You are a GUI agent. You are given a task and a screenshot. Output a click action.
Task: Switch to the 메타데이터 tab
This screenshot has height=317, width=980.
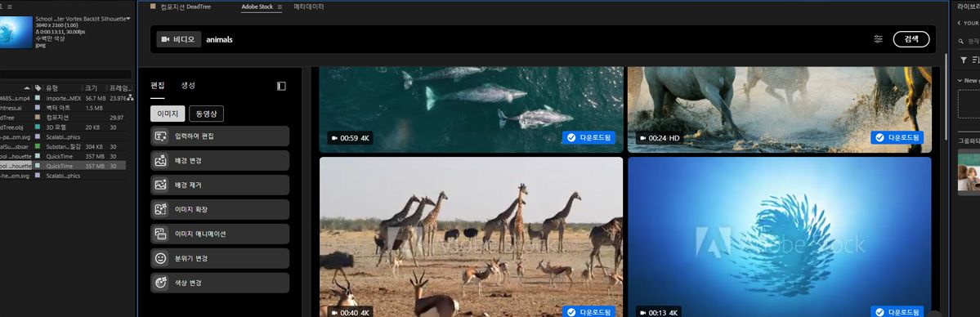[309, 7]
